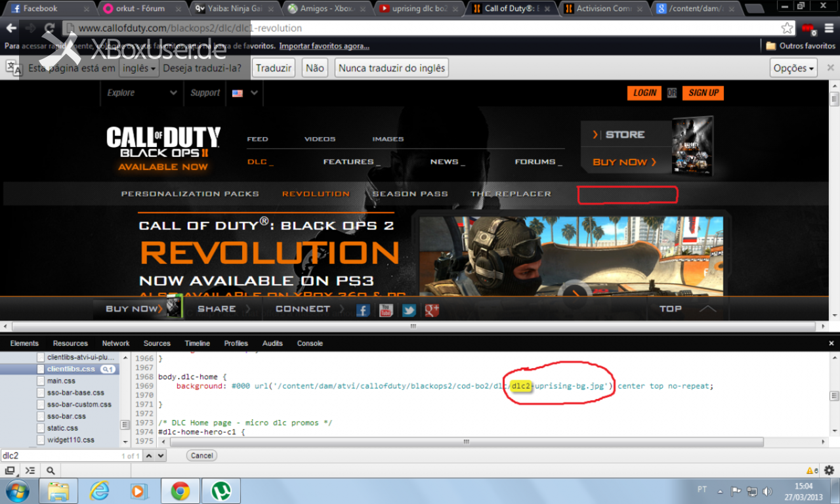Image resolution: width=840 pixels, height=504 pixels.
Task: Jump to next search match arrow
Action: (160, 455)
